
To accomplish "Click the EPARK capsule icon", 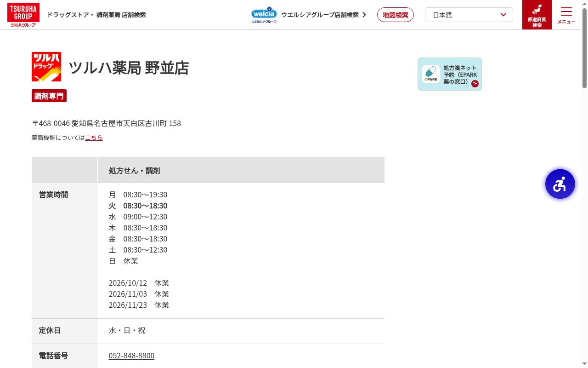I will 431,74.
